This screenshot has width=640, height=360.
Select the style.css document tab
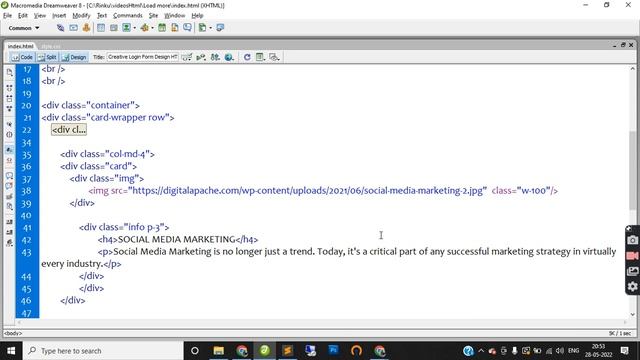pyautogui.click(x=51, y=46)
